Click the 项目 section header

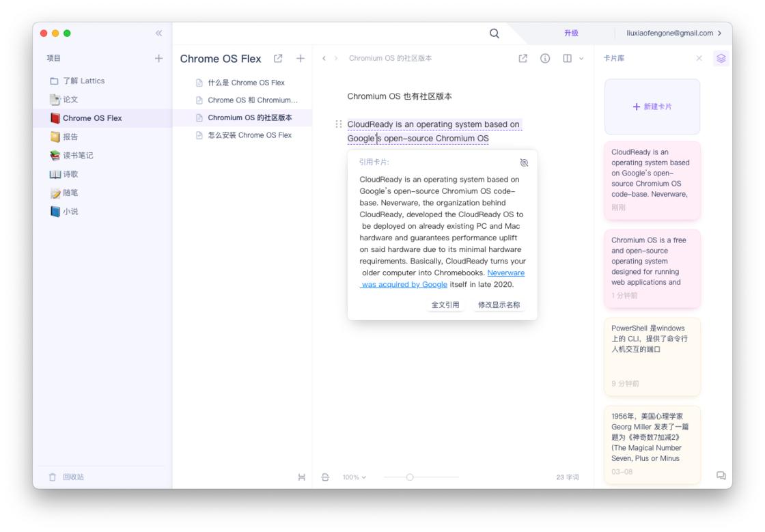coord(54,59)
